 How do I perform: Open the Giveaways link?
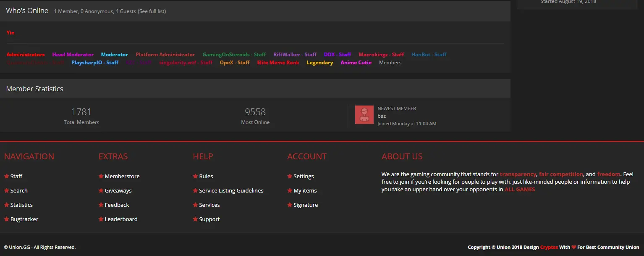(118, 190)
